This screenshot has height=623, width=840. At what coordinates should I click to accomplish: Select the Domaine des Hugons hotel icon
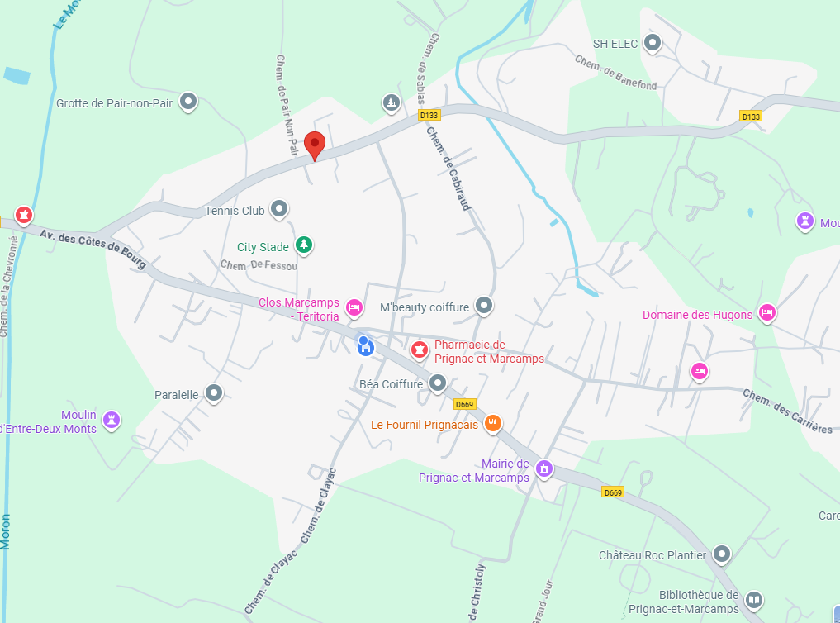pyautogui.click(x=767, y=313)
